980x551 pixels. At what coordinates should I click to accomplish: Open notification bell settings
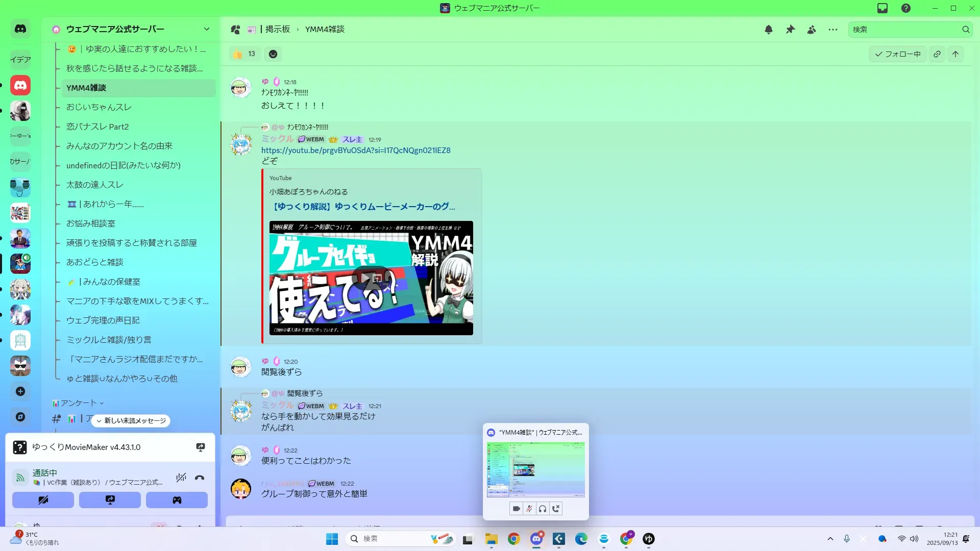tap(769, 30)
